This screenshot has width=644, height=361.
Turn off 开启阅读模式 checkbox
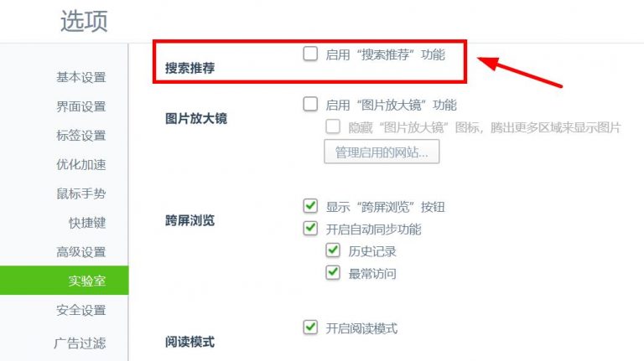[x=310, y=327]
